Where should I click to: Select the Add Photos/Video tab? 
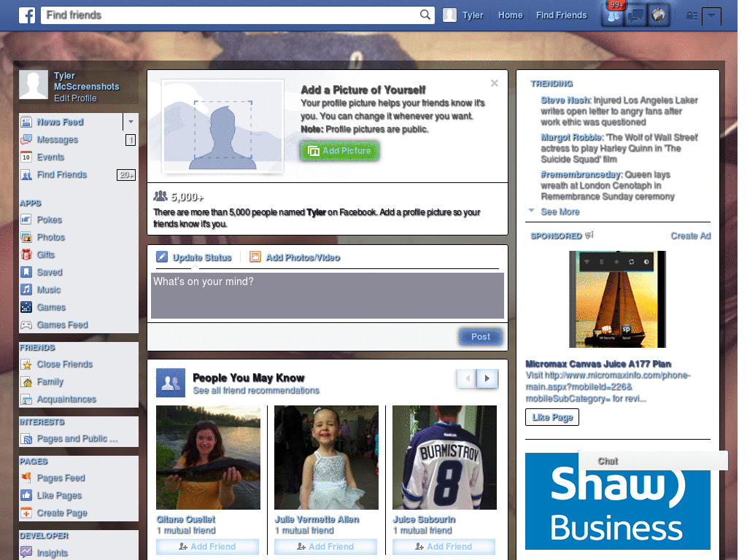click(295, 257)
